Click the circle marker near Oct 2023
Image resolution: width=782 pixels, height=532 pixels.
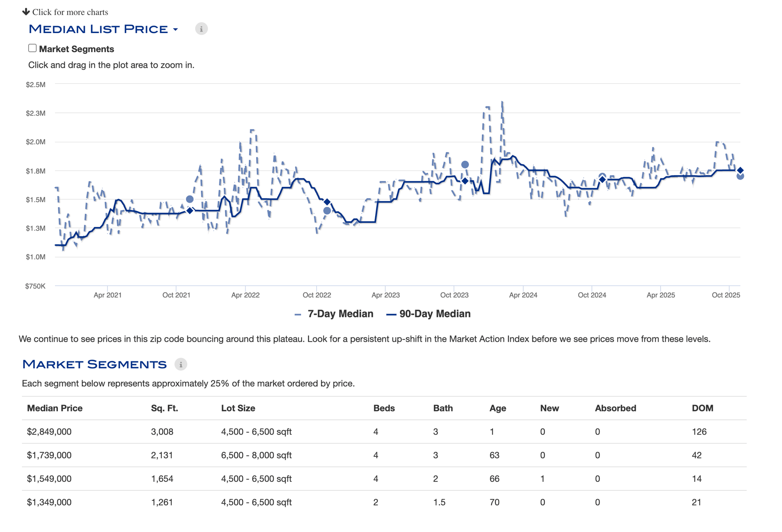pos(465,165)
